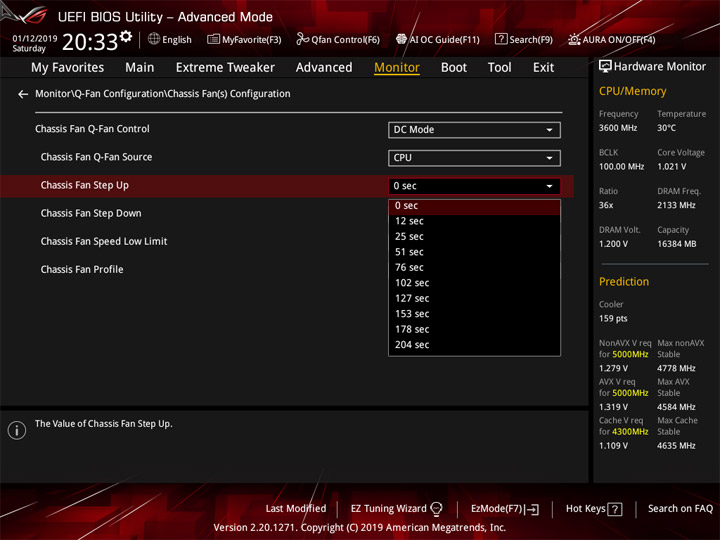Click the 100.00 MHz BCLK value
720x540 pixels.
621,167
